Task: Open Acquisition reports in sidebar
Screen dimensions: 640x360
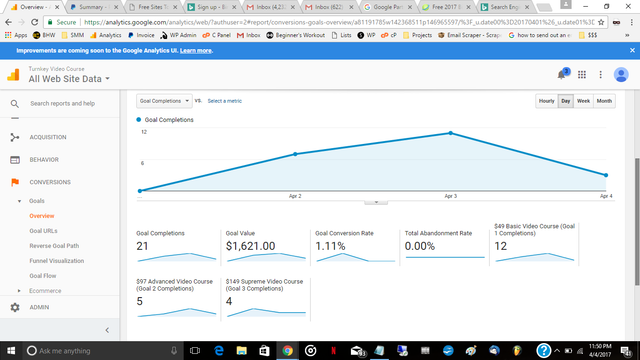Action: tap(48, 137)
